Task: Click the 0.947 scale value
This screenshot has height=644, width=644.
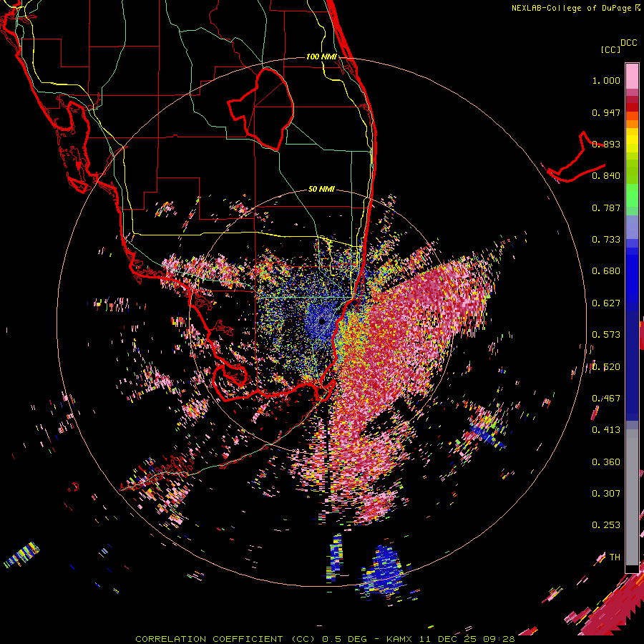Action: click(606, 112)
